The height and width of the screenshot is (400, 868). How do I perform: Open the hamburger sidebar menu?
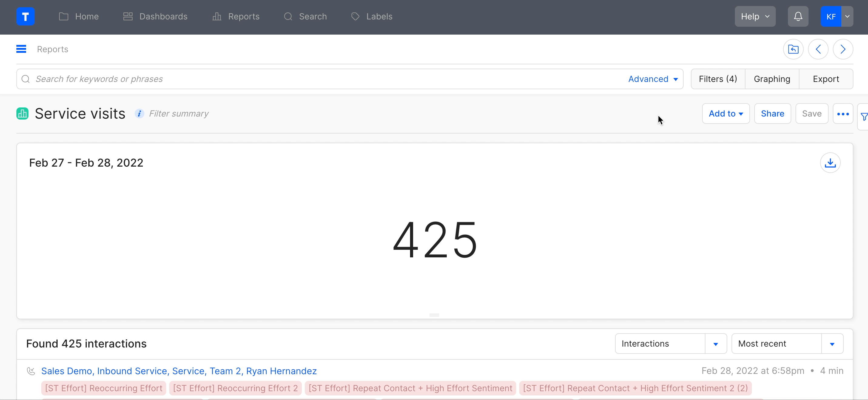[21, 49]
